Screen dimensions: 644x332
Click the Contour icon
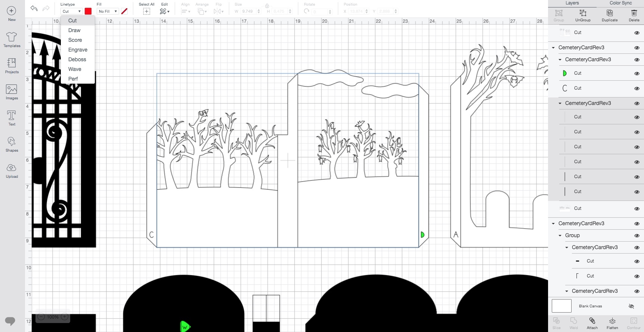click(634, 321)
